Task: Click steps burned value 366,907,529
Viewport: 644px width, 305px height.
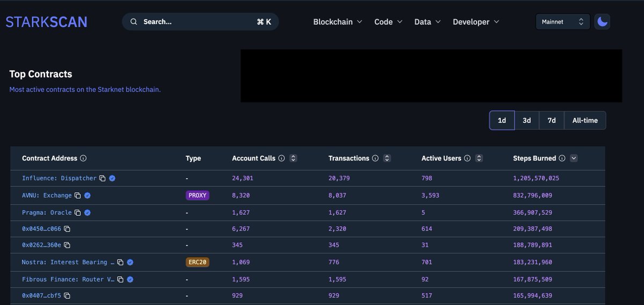Action: pyautogui.click(x=532, y=213)
